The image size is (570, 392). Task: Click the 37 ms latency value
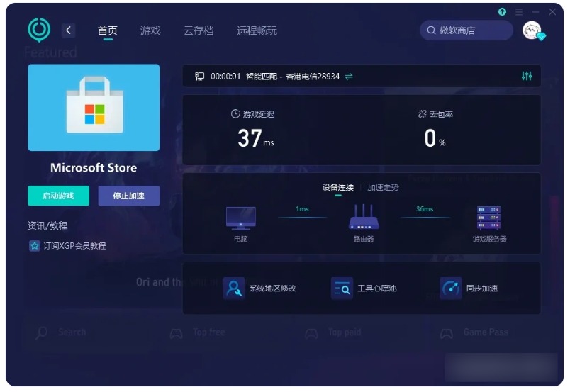coord(255,138)
